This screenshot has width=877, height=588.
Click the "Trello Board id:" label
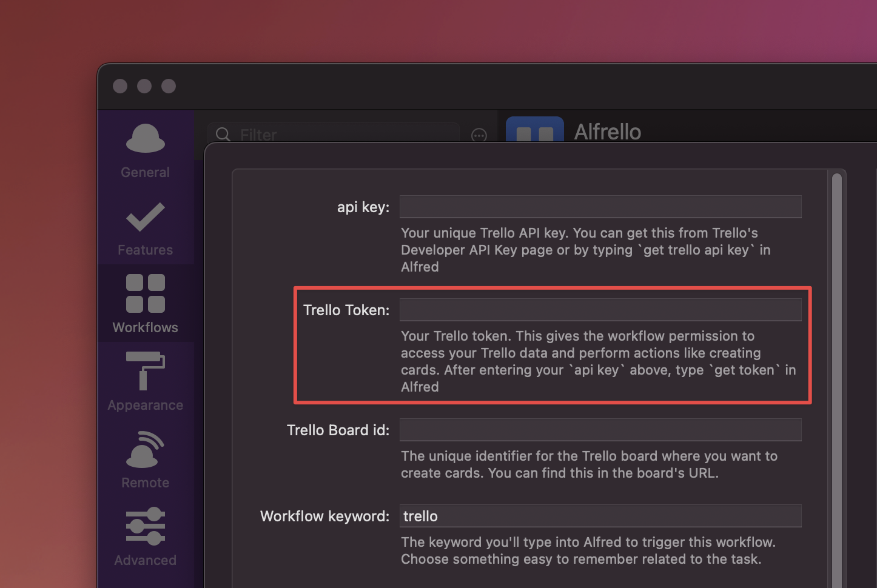coord(338,430)
